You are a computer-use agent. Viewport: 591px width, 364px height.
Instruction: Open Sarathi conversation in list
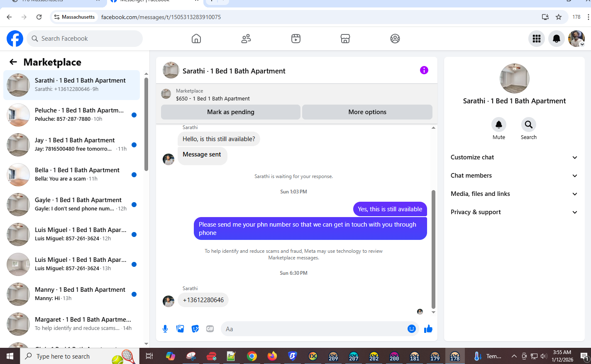coord(72,85)
